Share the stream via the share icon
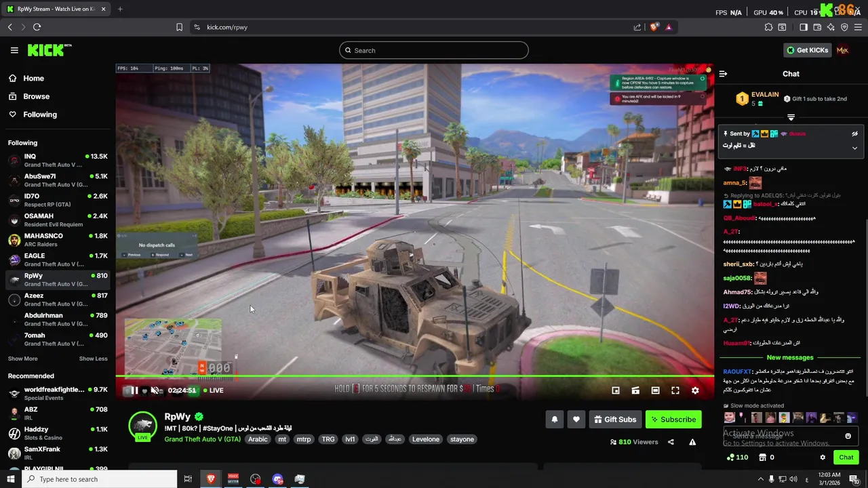The height and width of the screenshot is (488, 868). pos(671,442)
